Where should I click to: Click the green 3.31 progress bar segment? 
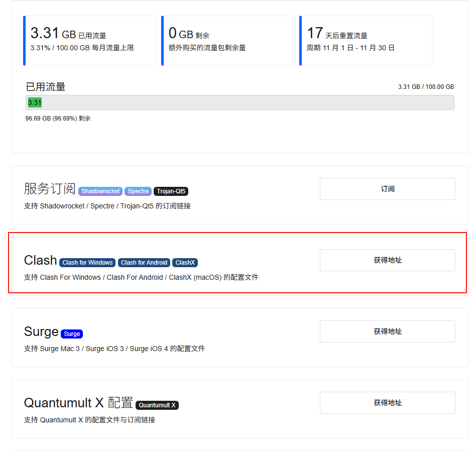tap(35, 102)
